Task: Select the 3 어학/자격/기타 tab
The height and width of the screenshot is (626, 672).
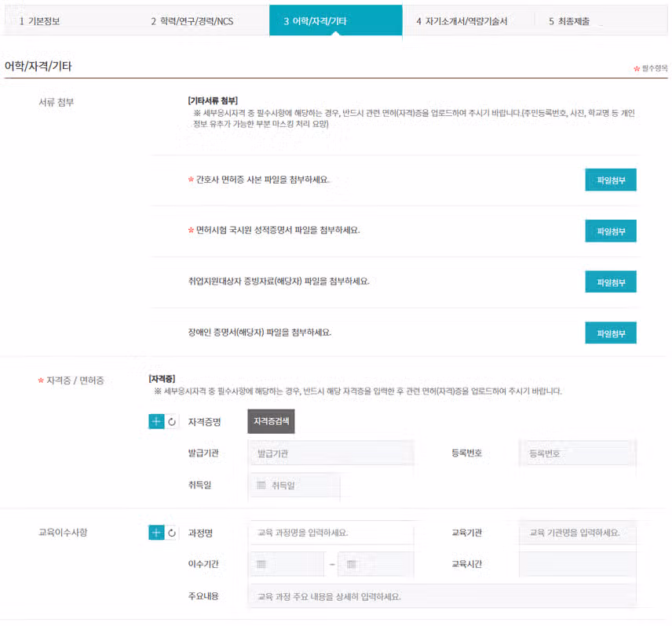Action: click(335, 21)
